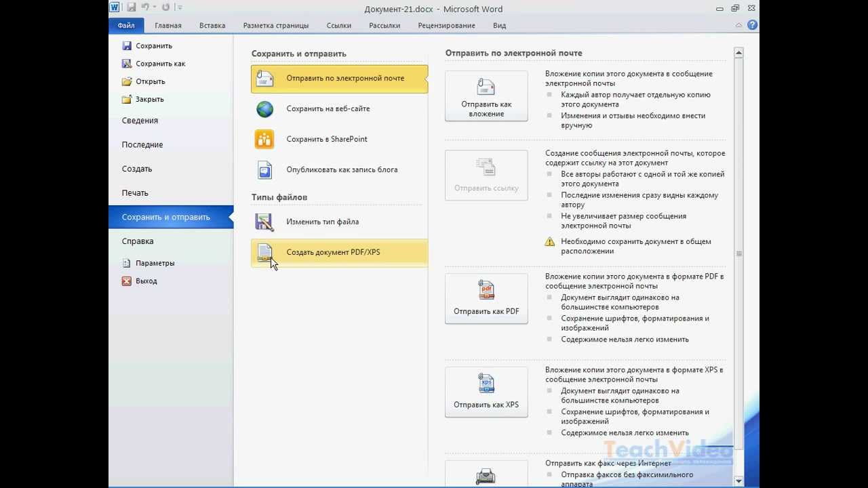Viewport: 868px width, 488px height.
Task: Click the Сохранить disk icon in sidebar
Action: (x=126, y=46)
